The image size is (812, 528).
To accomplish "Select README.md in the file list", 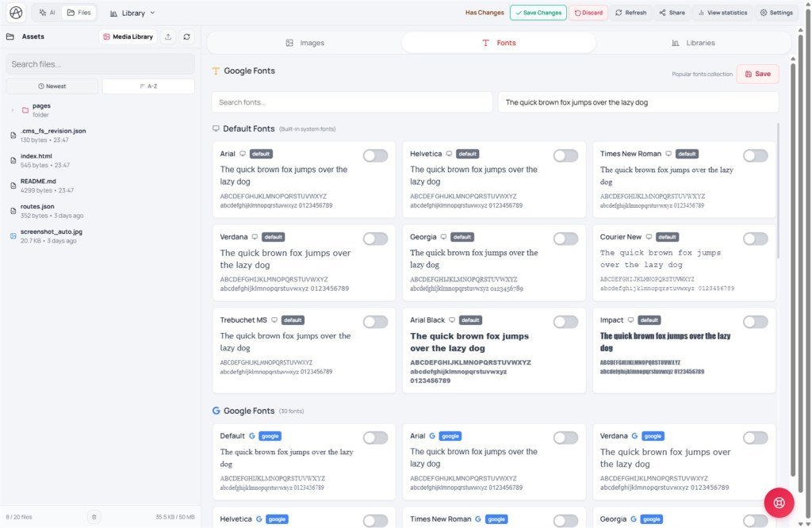I will point(100,186).
